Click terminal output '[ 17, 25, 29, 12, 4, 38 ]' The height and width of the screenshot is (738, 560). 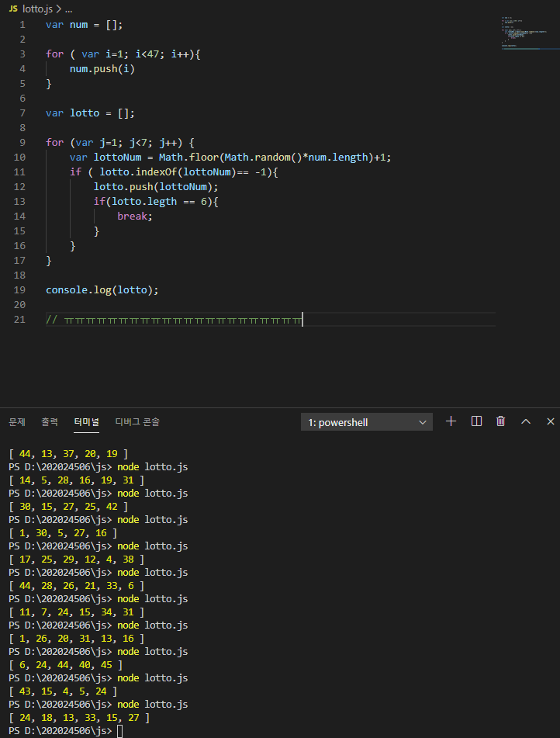pyautogui.click(x=76, y=560)
